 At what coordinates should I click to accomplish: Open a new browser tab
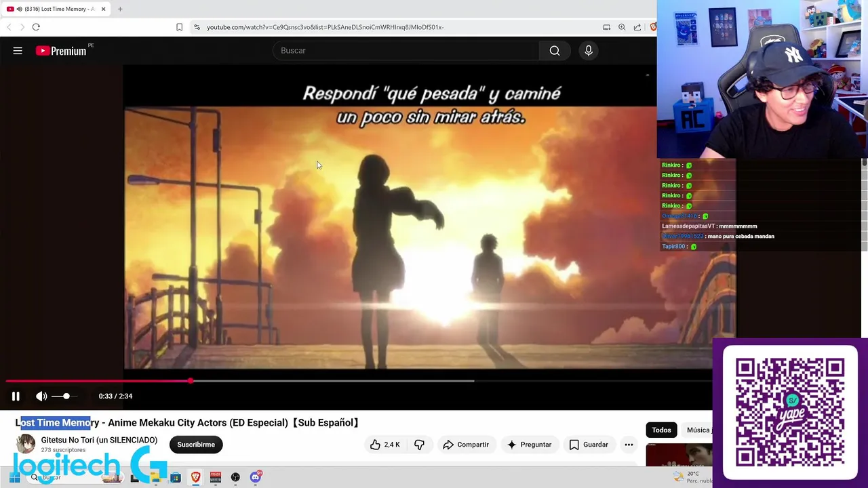(120, 9)
